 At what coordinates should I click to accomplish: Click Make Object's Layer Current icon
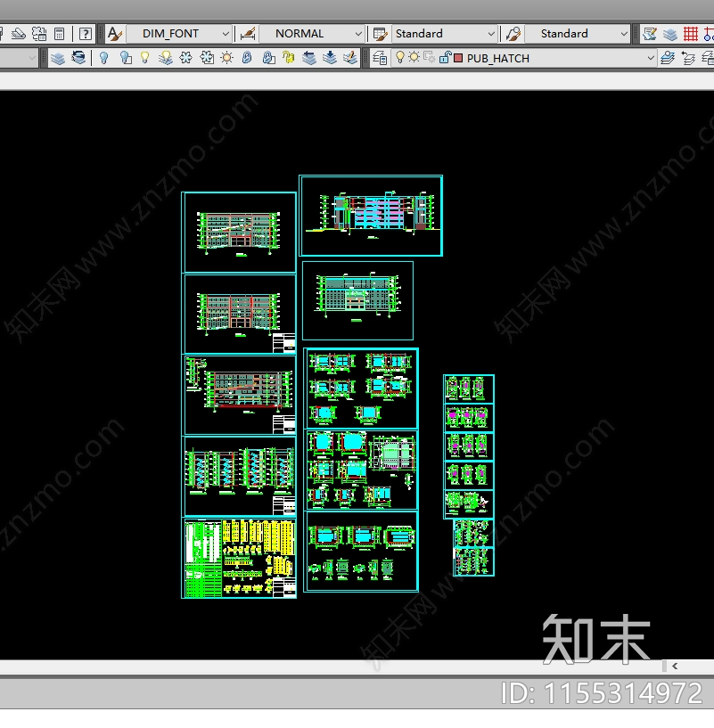[668, 58]
